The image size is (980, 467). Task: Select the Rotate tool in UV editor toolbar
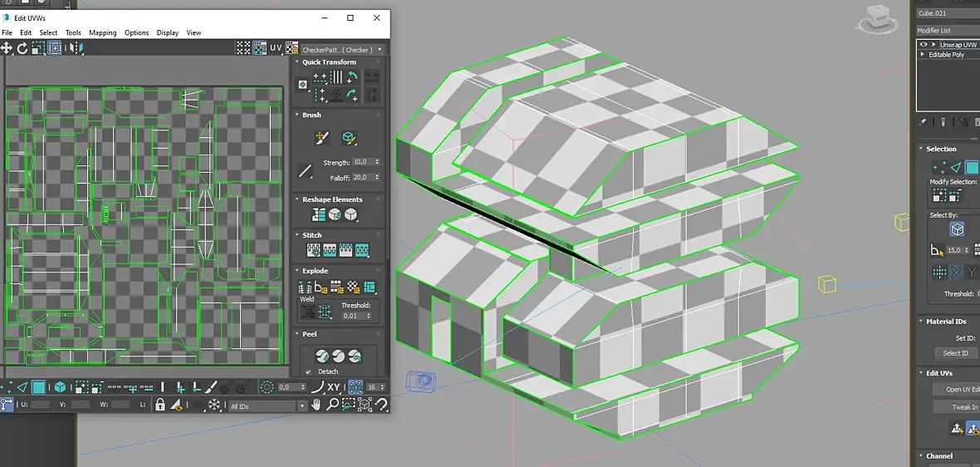tap(22, 48)
